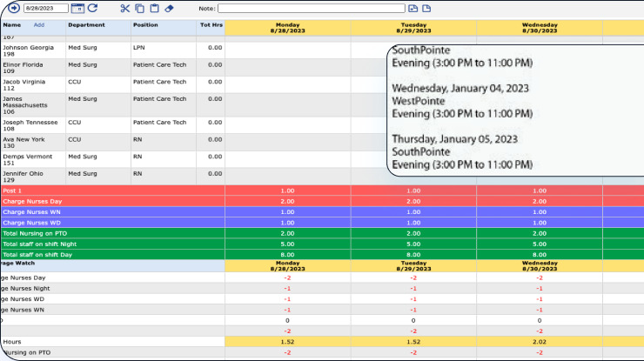Screen dimensions: 644x361
Task: Click the refresh schedule icon
Action: pyautogui.click(x=93, y=8)
